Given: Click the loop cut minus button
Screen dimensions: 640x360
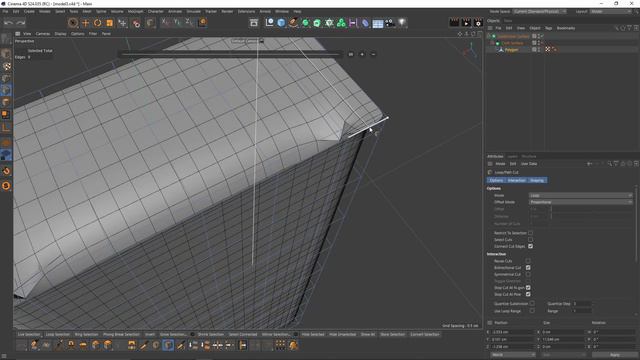Looking at the screenshot, I should (373, 54).
